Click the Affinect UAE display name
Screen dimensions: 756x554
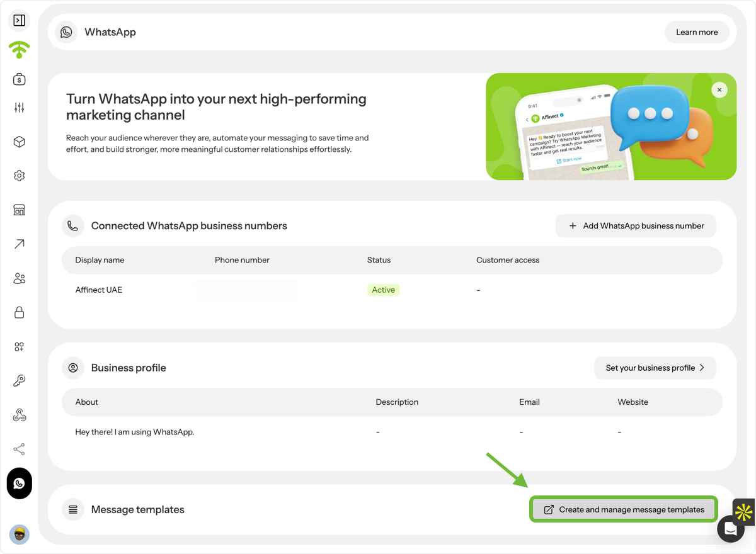pos(99,290)
